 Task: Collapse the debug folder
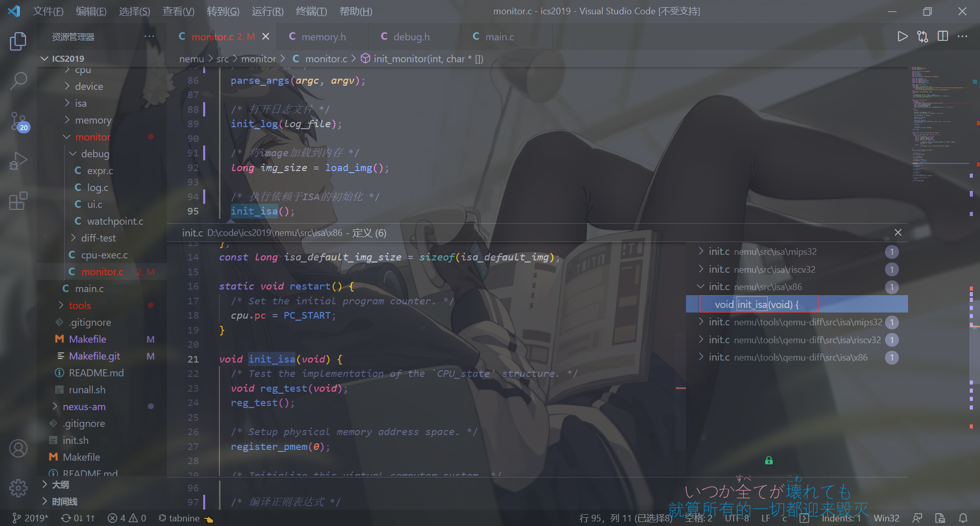[x=102, y=154]
